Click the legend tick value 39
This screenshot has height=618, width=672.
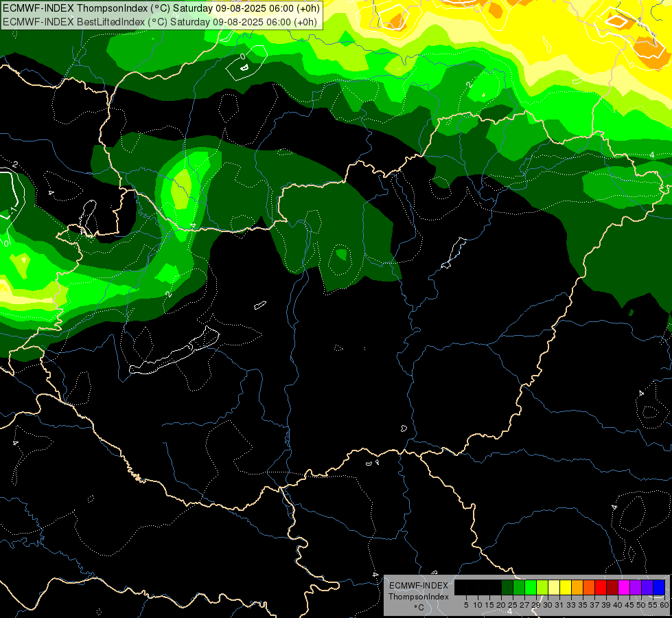click(606, 605)
